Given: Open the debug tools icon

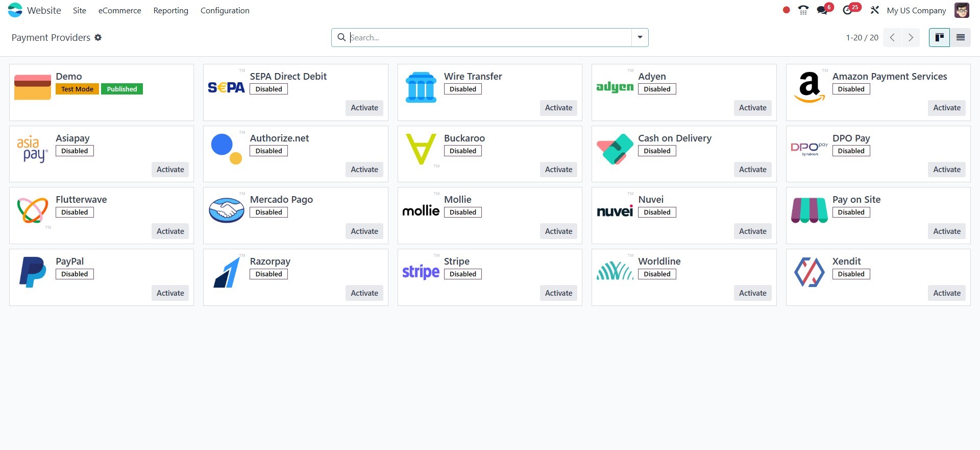Looking at the screenshot, I should click(874, 10).
